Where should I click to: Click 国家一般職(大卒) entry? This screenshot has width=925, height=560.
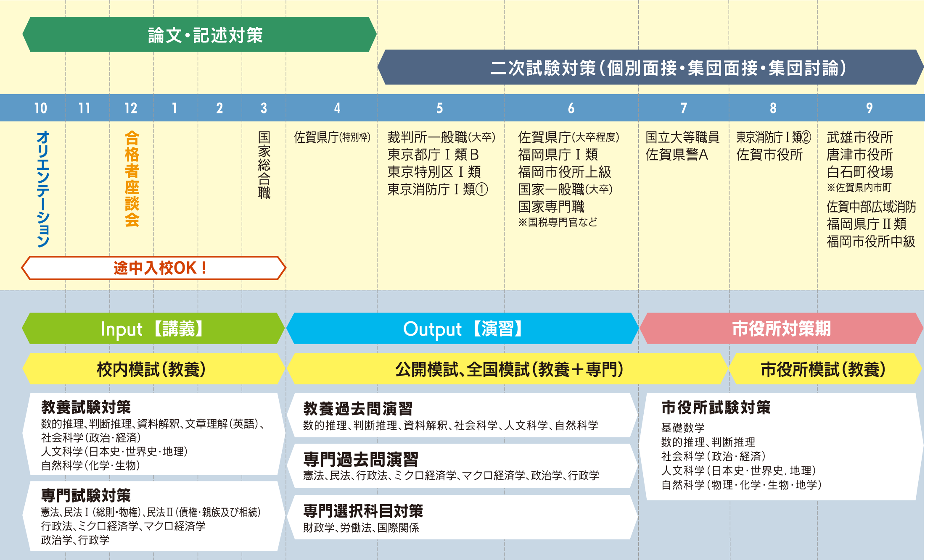565,189
